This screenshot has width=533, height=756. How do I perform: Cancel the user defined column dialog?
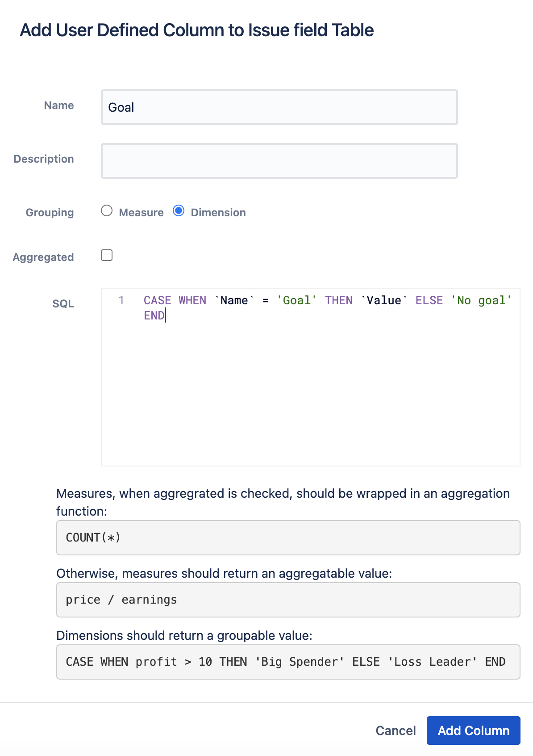[396, 731]
